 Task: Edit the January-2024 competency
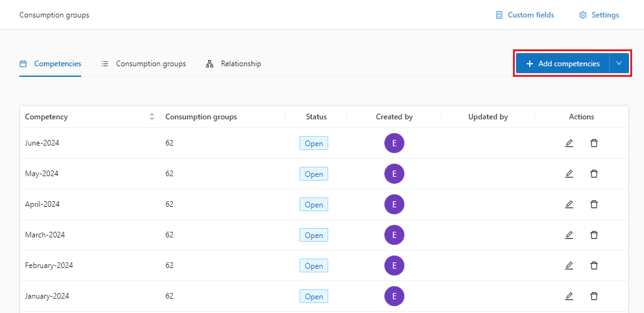click(x=569, y=296)
